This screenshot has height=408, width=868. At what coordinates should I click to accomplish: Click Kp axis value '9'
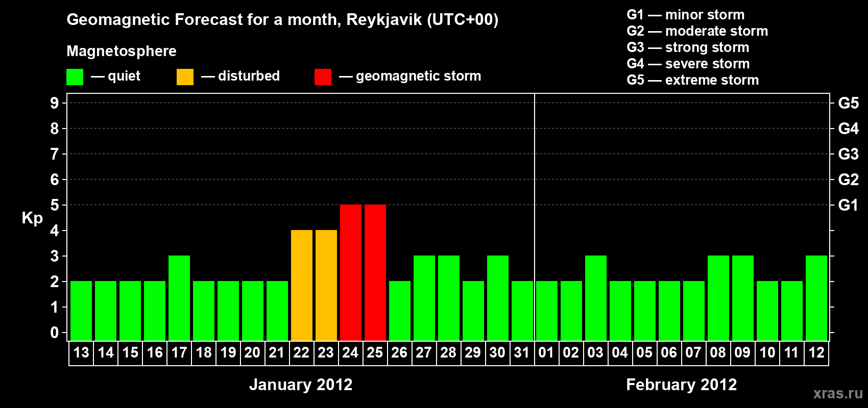pos(55,103)
